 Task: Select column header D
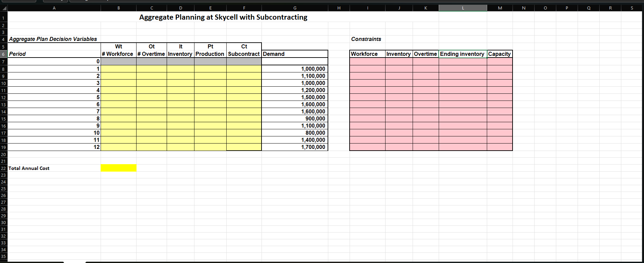[x=181, y=8]
